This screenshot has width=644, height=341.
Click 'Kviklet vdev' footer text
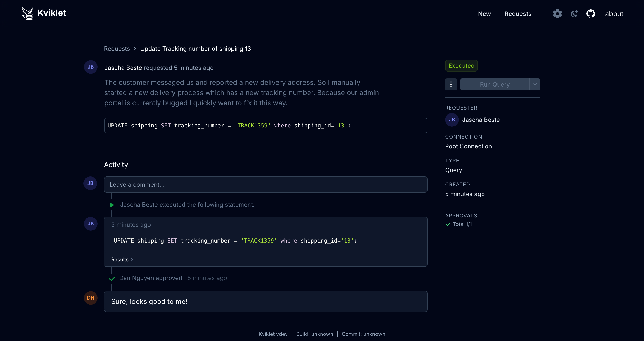pos(273,334)
